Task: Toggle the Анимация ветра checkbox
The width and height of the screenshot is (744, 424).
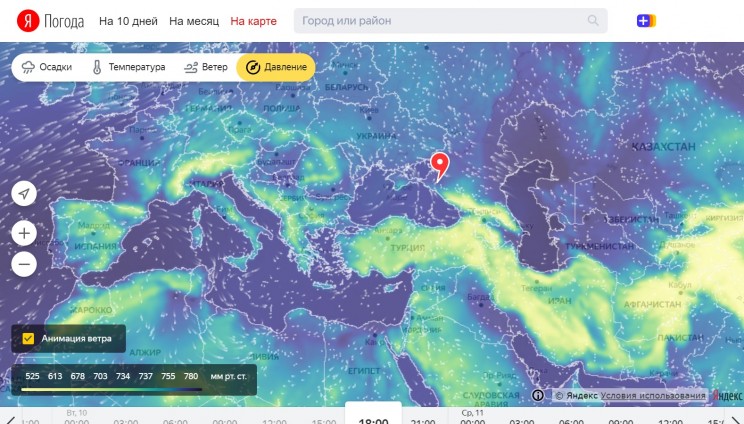Action: (x=28, y=338)
